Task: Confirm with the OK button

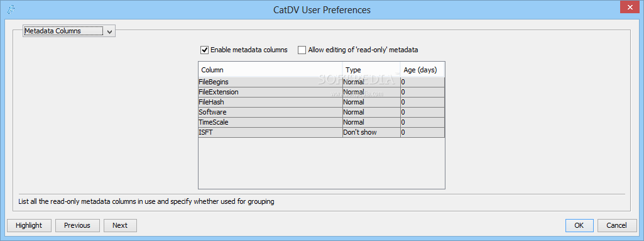Action: pos(579,225)
